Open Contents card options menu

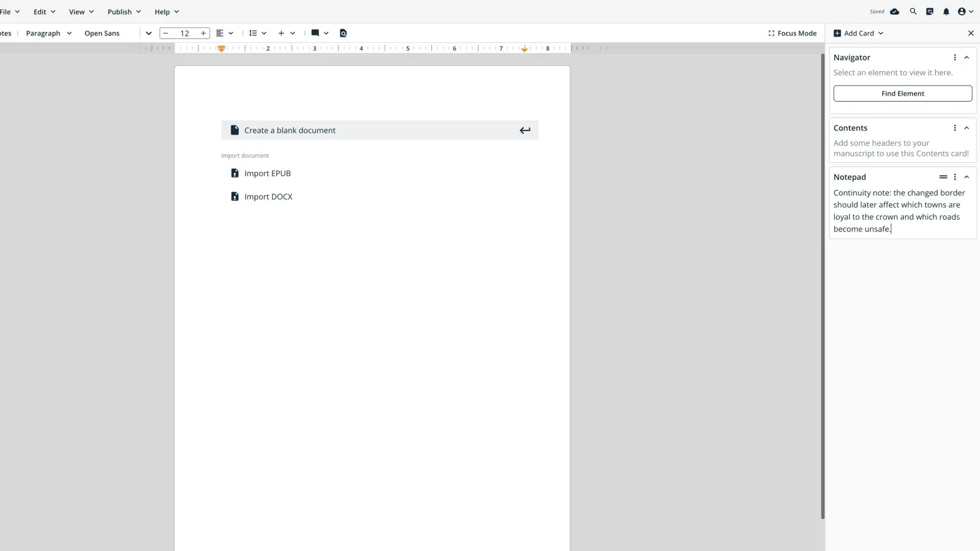pyautogui.click(x=955, y=128)
